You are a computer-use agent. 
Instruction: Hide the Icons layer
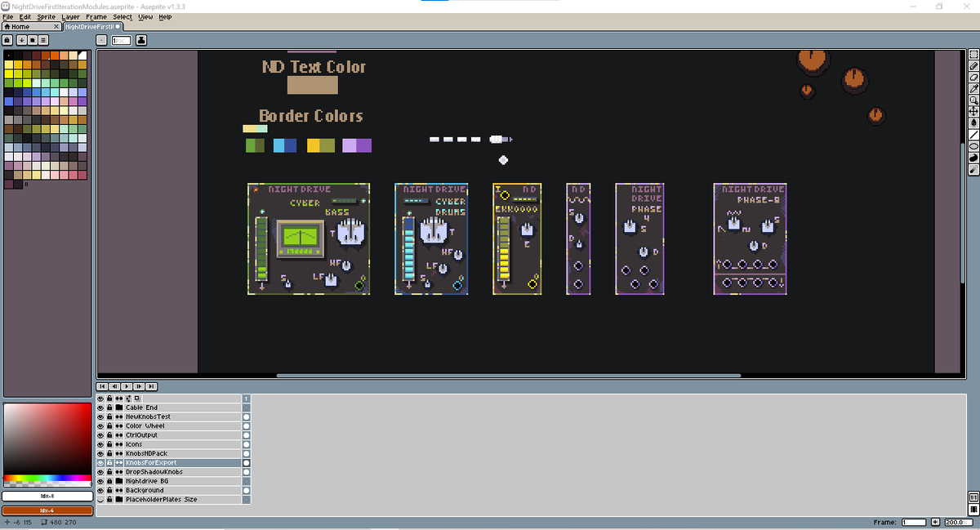coord(100,444)
